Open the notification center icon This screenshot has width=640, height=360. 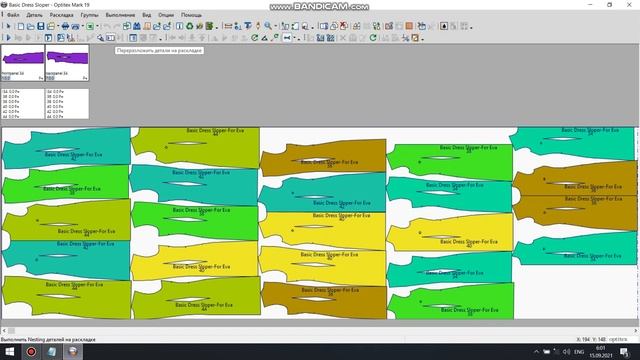(x=624, y=352)
